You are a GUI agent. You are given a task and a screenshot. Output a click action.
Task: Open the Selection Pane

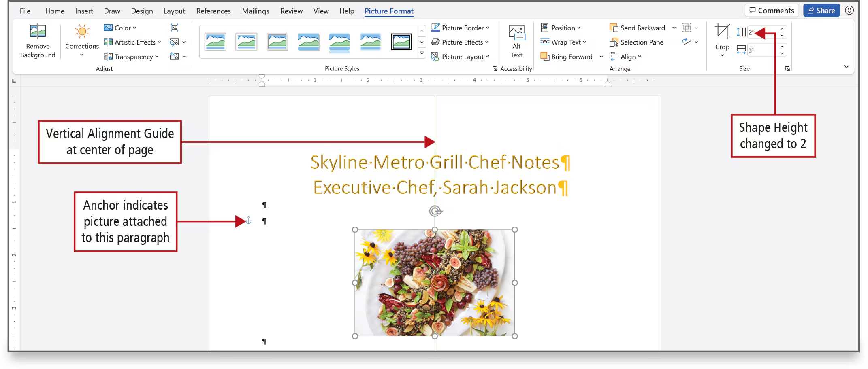[x=636, y=42]
